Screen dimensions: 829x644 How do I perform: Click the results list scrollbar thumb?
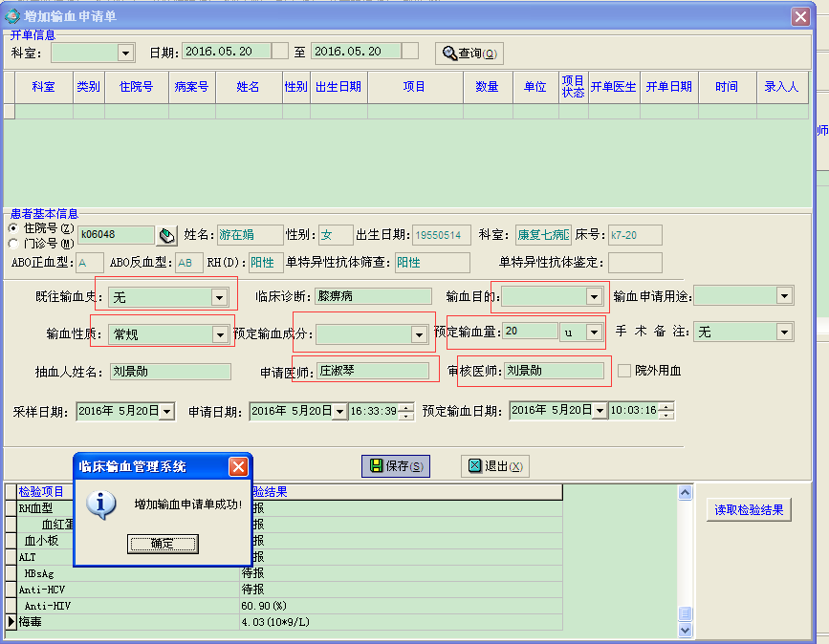coord(685,613)
